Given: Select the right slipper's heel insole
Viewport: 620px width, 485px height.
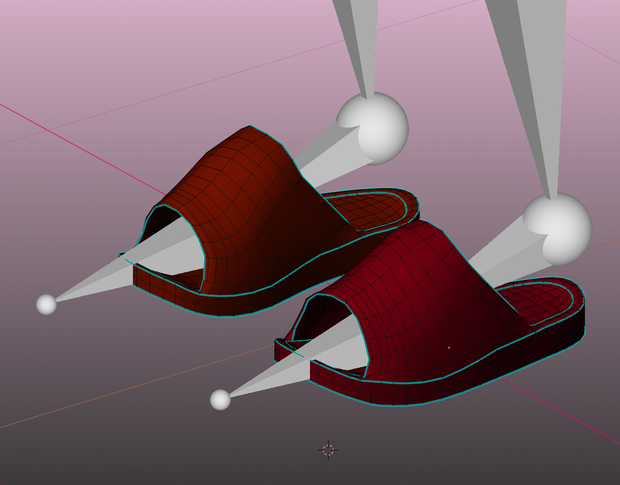Looking at the screenshot, I should (540, 300).
